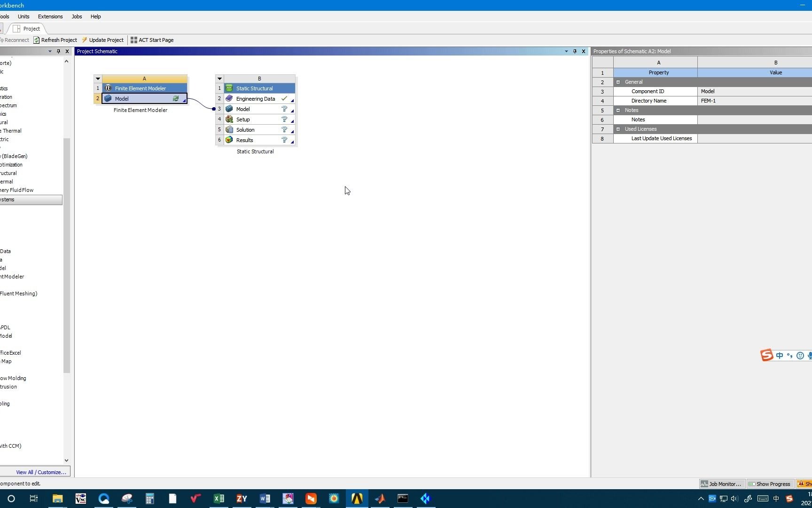Switch to the Project tab

pyautogui.click(x=27, y=29)
